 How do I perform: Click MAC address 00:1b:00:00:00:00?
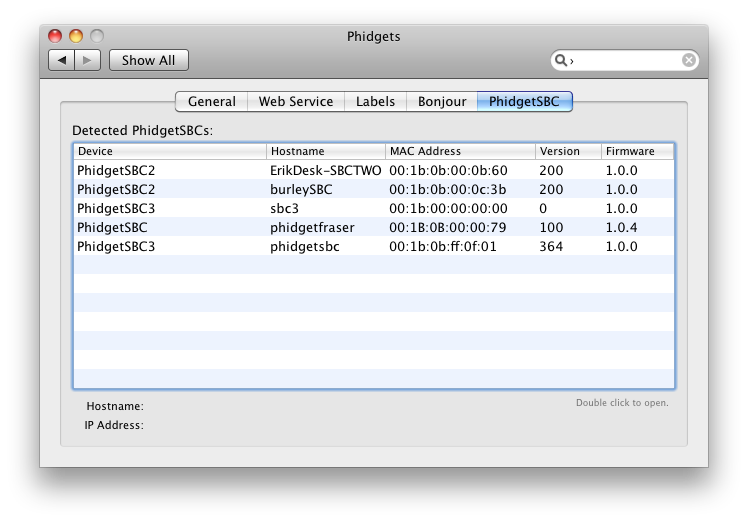coord(448,209)
